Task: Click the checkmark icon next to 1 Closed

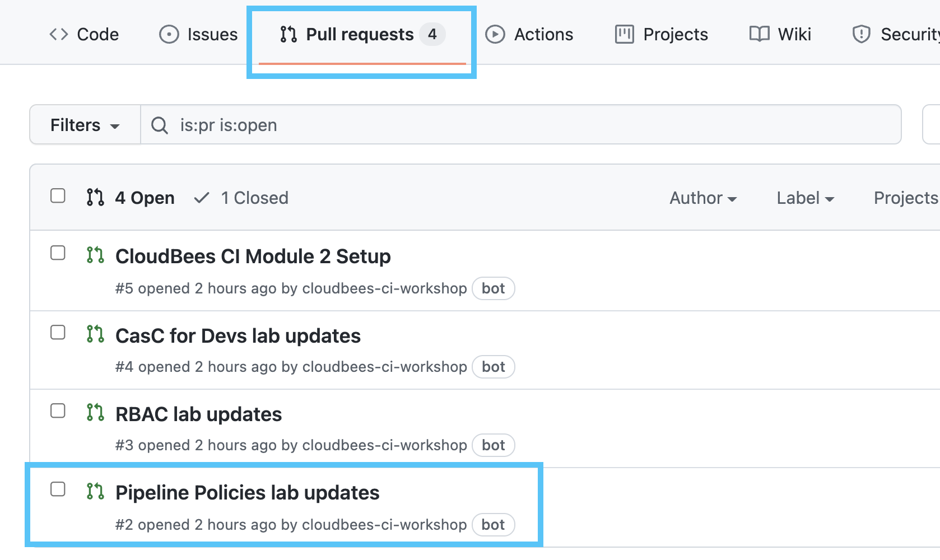Action: click(202, 198)
